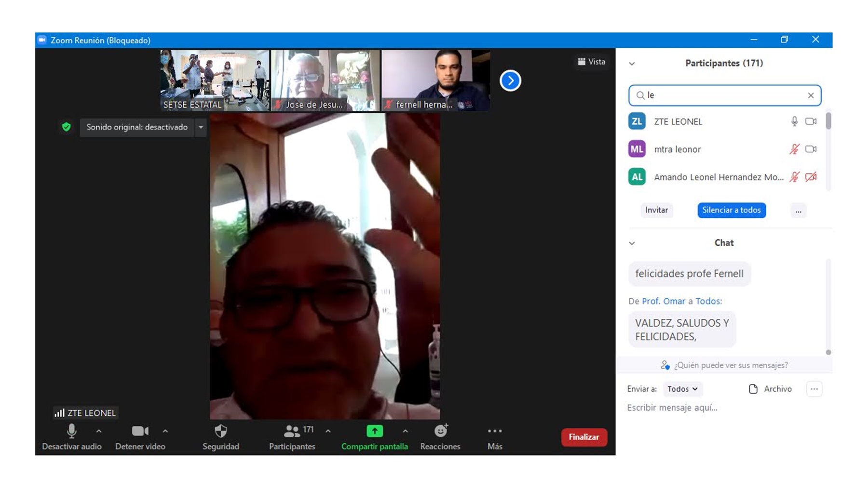Click participant list scrollbar
The image size is (868, 488).
(828, 120)
